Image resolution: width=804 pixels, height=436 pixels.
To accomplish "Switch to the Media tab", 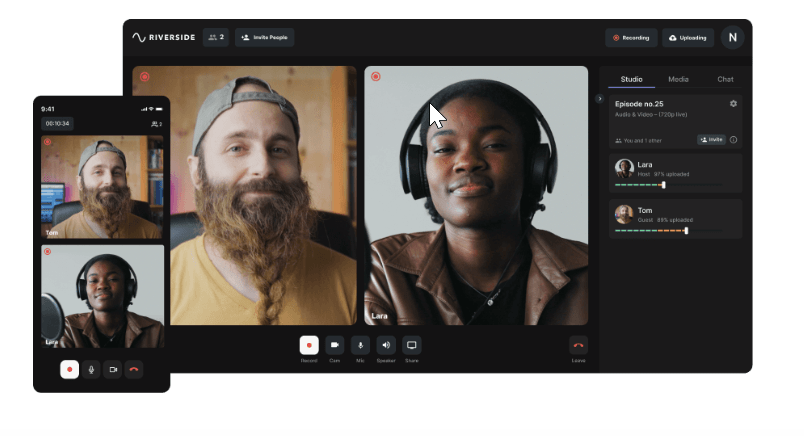I will [x=678, y=79].
